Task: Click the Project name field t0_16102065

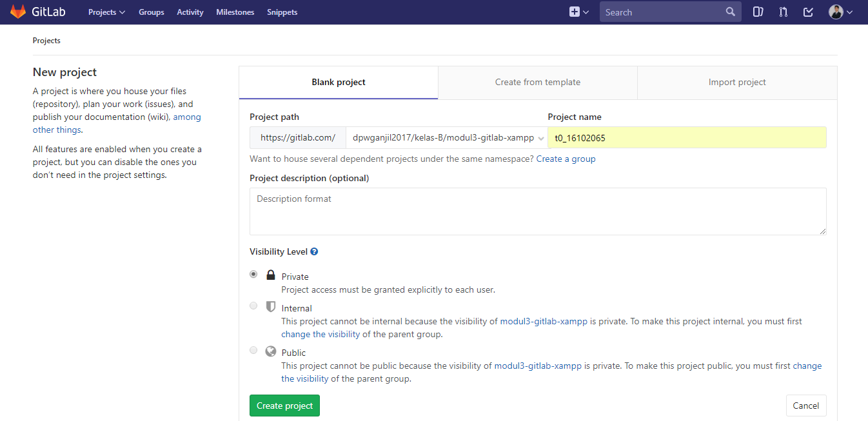Action: (x=687, y=137)
